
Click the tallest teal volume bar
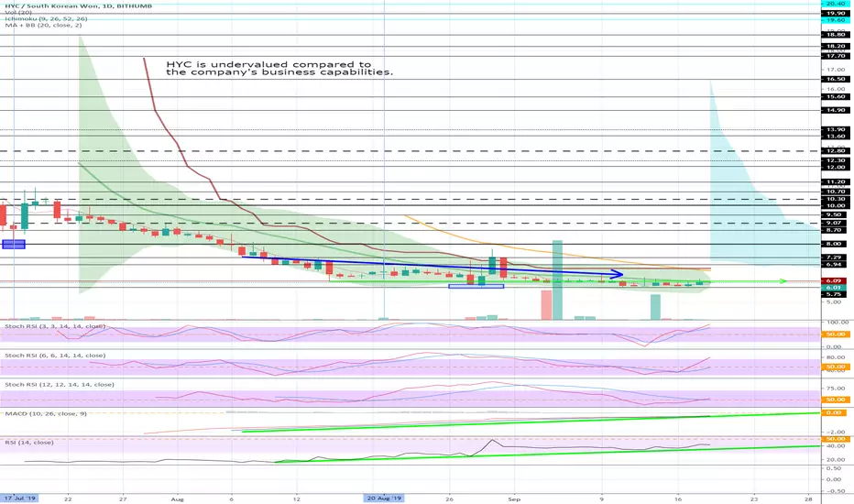click(x=557, y=280)
